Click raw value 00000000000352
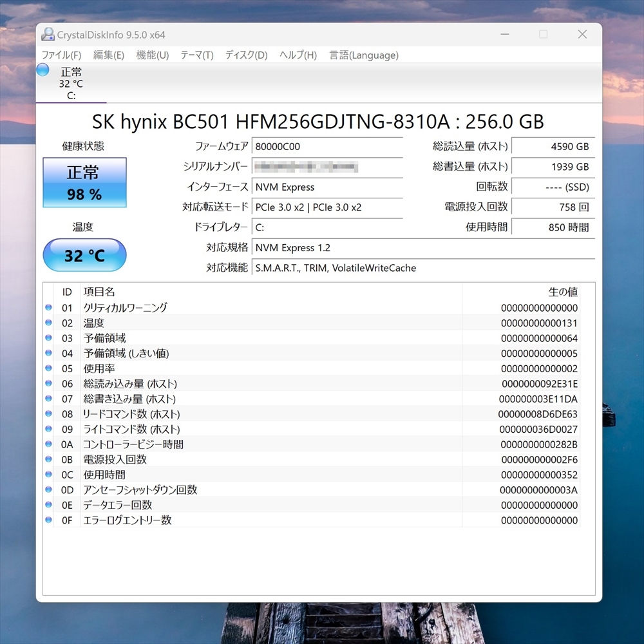 [x=539, y=475]
